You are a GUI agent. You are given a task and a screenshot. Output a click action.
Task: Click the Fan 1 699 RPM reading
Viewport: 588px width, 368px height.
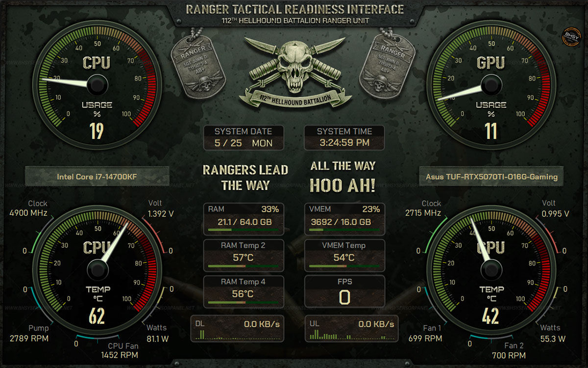pyautogui.click(x=425, y=339)
